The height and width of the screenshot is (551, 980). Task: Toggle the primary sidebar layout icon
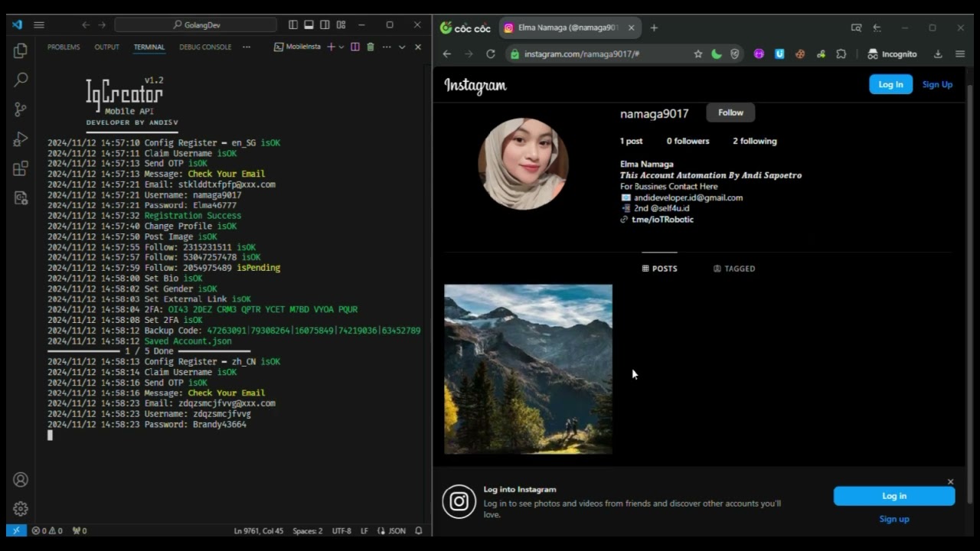point(292,24)
